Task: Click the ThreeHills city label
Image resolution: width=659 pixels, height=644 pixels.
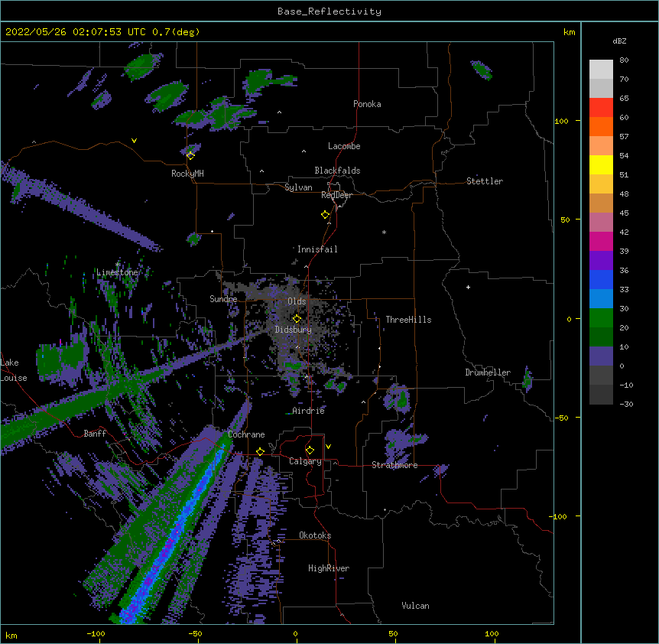Action: [408, 320]
